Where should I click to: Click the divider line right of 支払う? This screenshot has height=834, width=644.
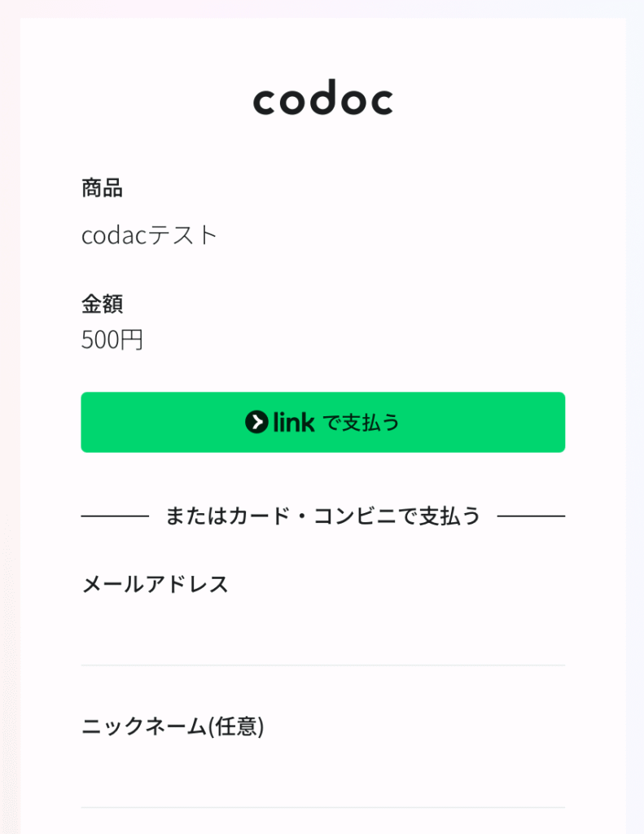532,516
